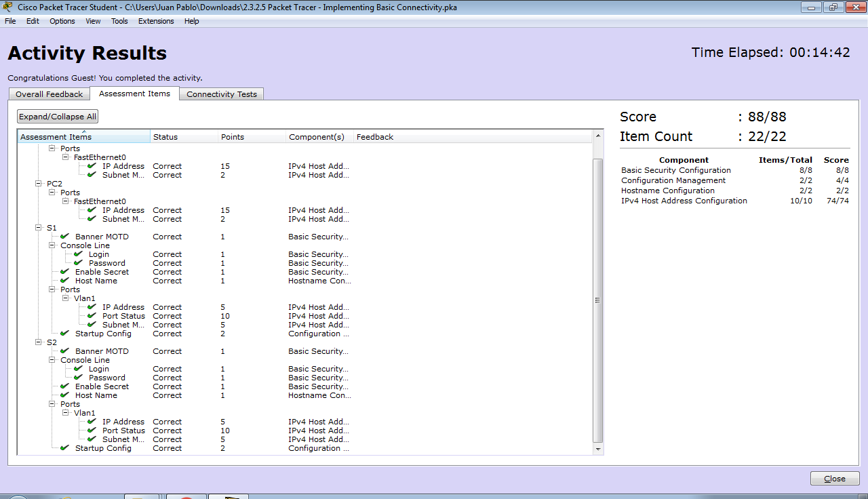Click the green check beside S2 Startup Config
Image resolution: width=868 pixels, height=499 pixels.
(64, 448)
